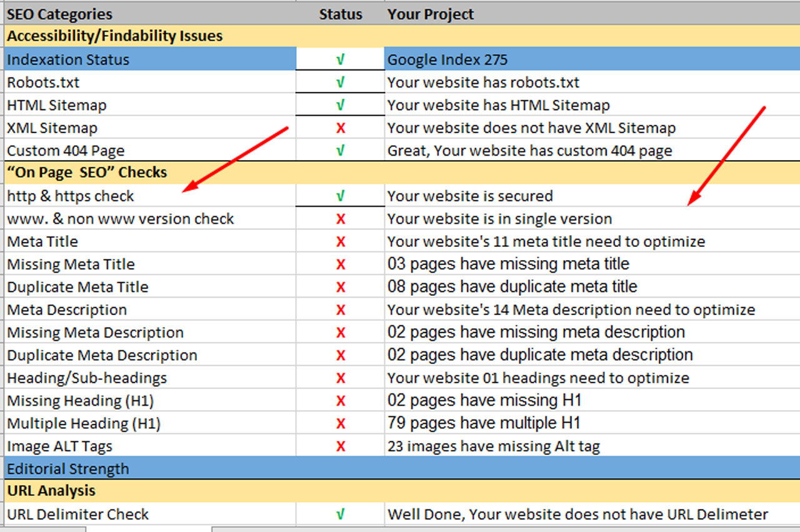Click the red X for XML Sitemap
The width and height of the screenshot is (800, 532).
pos(341,128)
